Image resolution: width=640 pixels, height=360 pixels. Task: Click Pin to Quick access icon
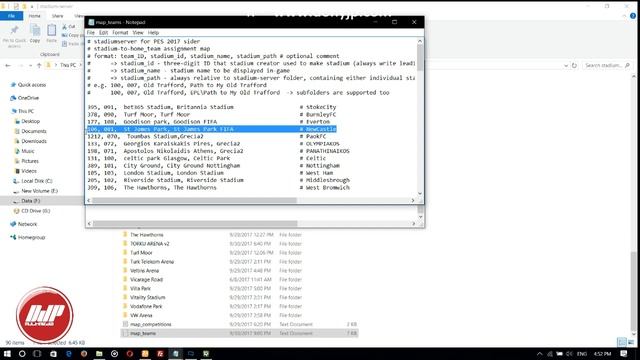(14, 34)
